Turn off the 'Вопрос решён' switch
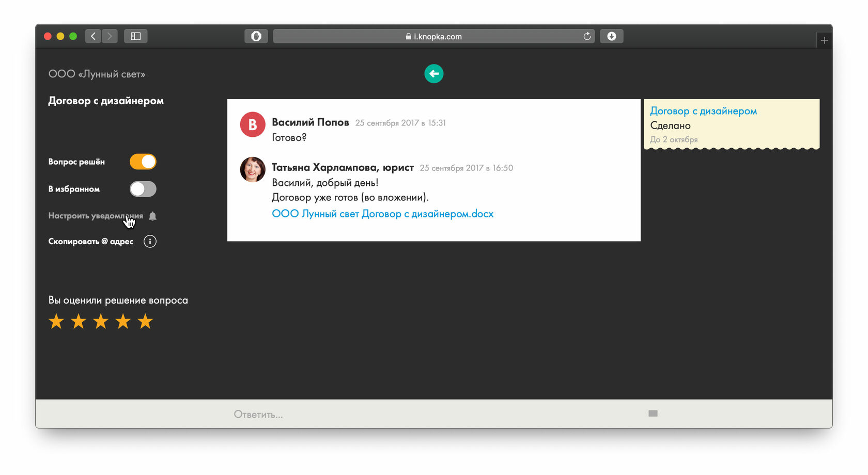Viewport: 868px width, 475px height. (x=143, y=162)
